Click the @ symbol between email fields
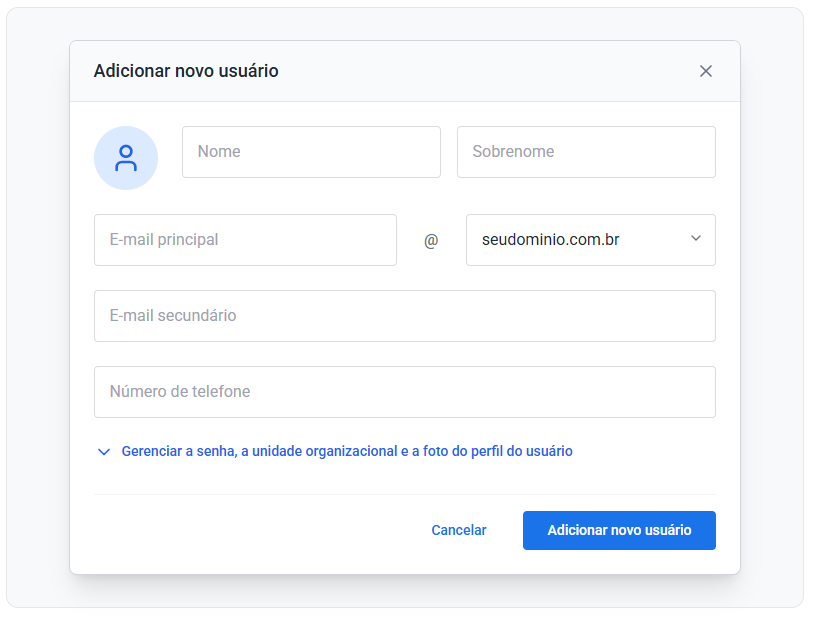The height and width of the screenshot is (617, 816). [431, 241]
